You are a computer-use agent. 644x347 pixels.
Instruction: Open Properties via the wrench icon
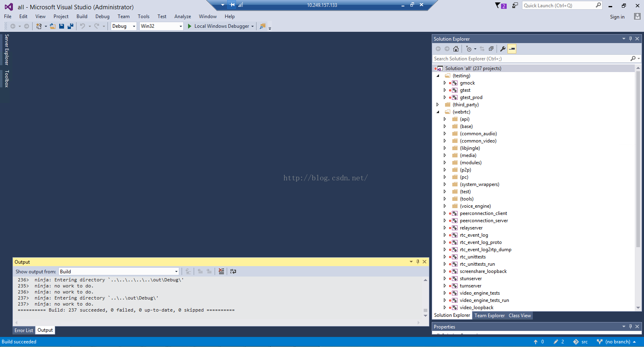(x=503, y=49)
